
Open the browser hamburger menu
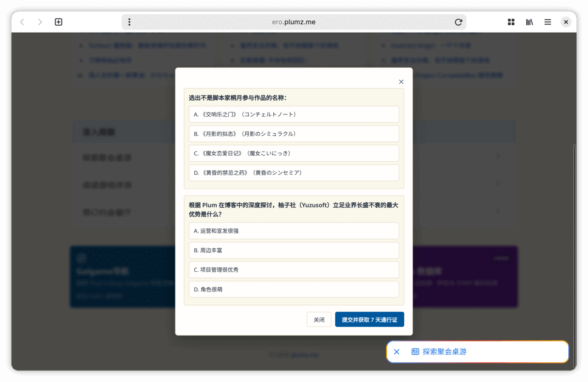pyautogui.click(x=548, y=22)
